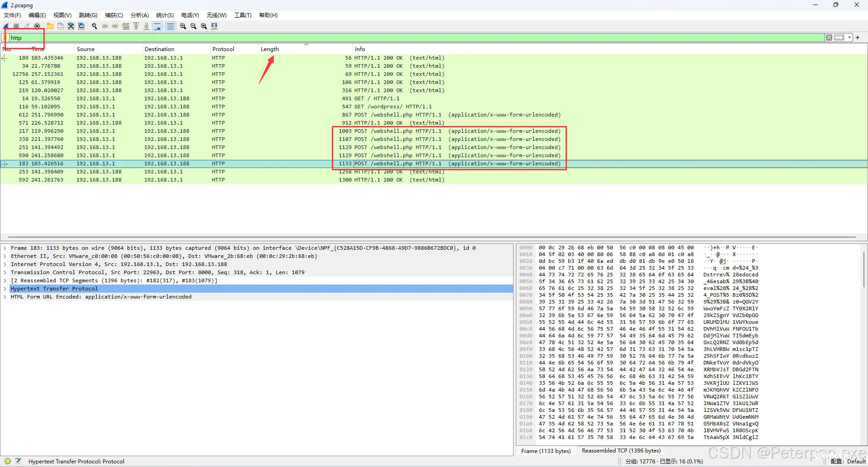Viewport: 868px width, 467px height.
Task: Go to specified packet icon
Action: [x=126, y=26]
